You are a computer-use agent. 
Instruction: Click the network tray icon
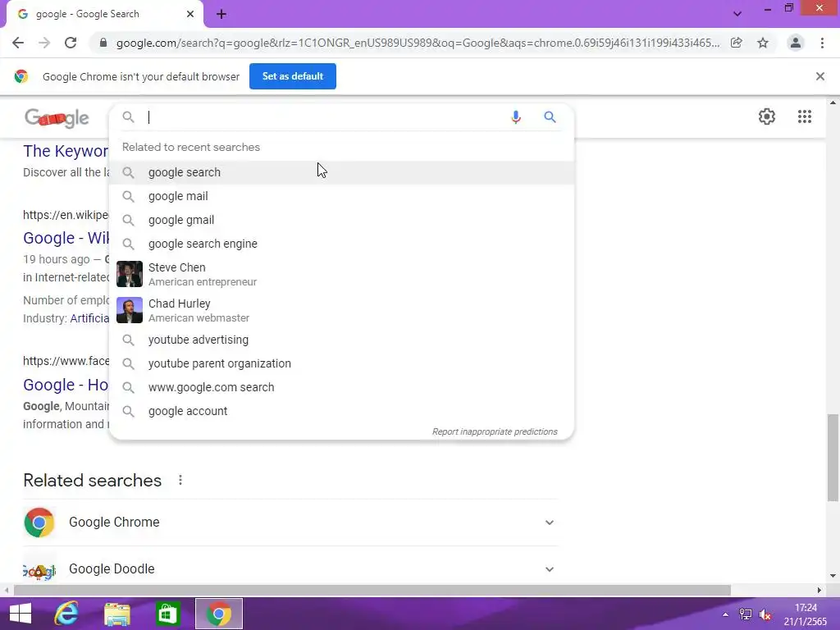[745, 614]
